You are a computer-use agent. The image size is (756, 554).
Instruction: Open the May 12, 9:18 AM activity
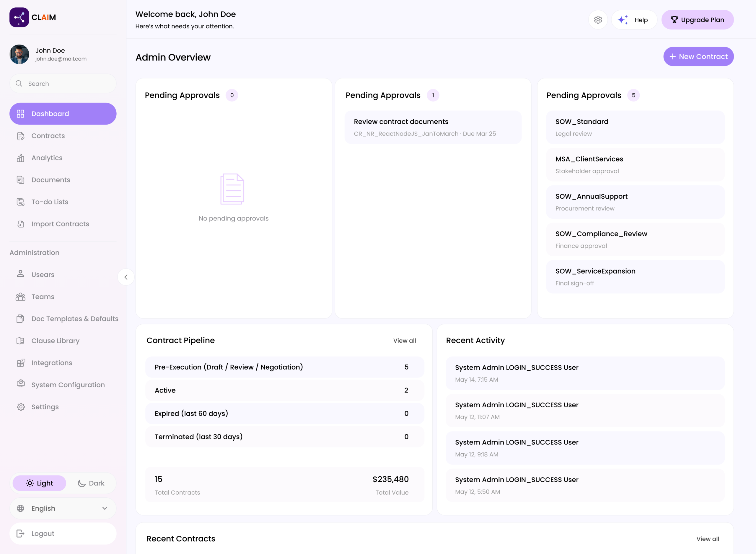coord(585,448)
